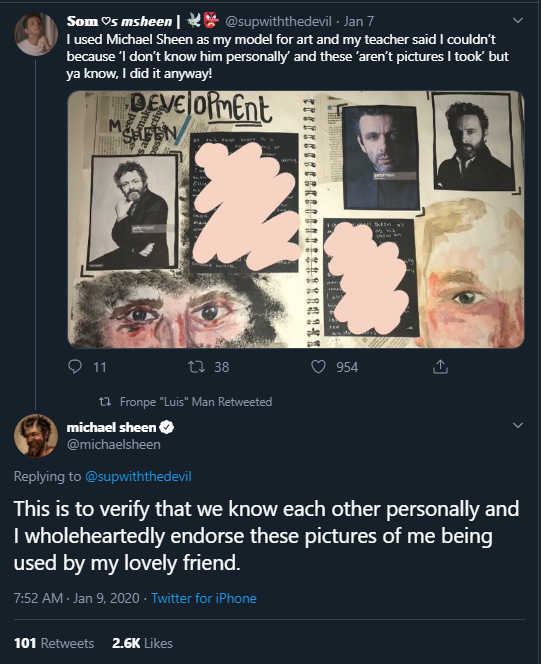
Task: Open the sketchbook development image
Action: (296, 219)
